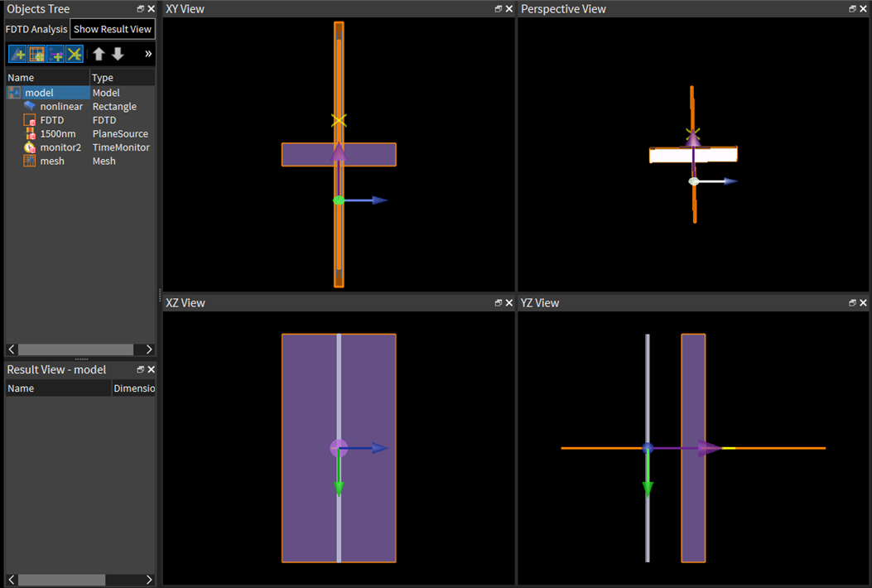Click the add mesh/grid toolbar icon
872x588 pixels.
pos(36,54)
